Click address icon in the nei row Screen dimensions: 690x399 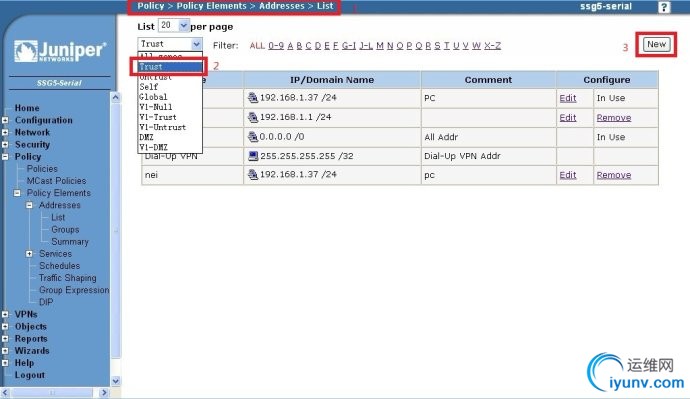(x=253, y=175)
